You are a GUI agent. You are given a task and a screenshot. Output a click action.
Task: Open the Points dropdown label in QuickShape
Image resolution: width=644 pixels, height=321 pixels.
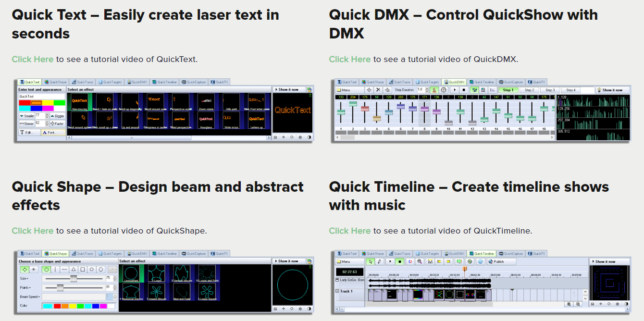coord(25,287)
